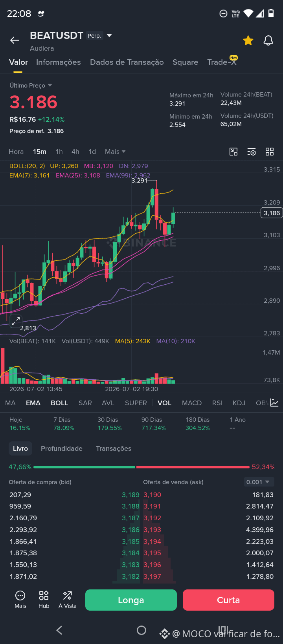Click ask price 3,190
283x644 pixels.
[153, 495]
